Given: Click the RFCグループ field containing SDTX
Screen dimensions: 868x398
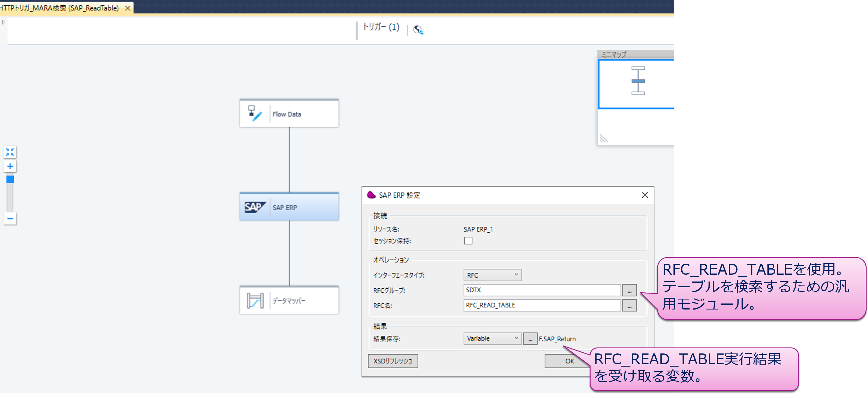Looking at the screenshot, I should coord(542,290).
